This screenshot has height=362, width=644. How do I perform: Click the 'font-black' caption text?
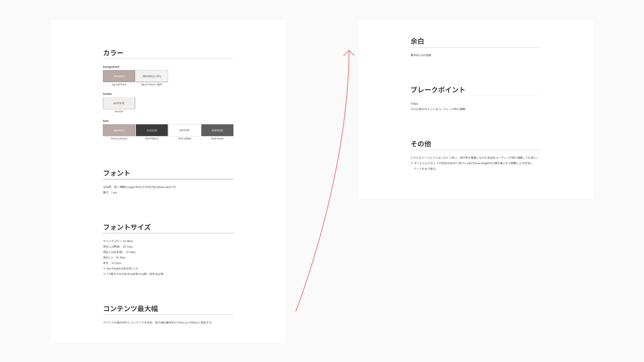click(152, 138)
